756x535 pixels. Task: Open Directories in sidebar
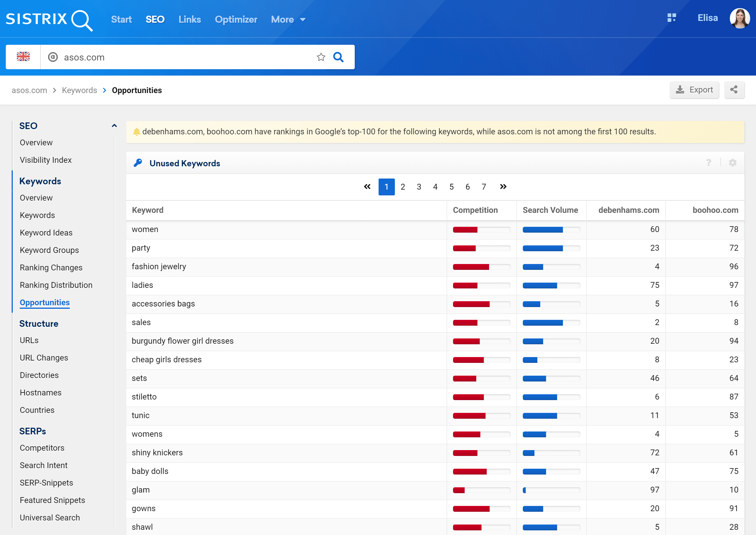pyautogui.click(x=39, y=375)
